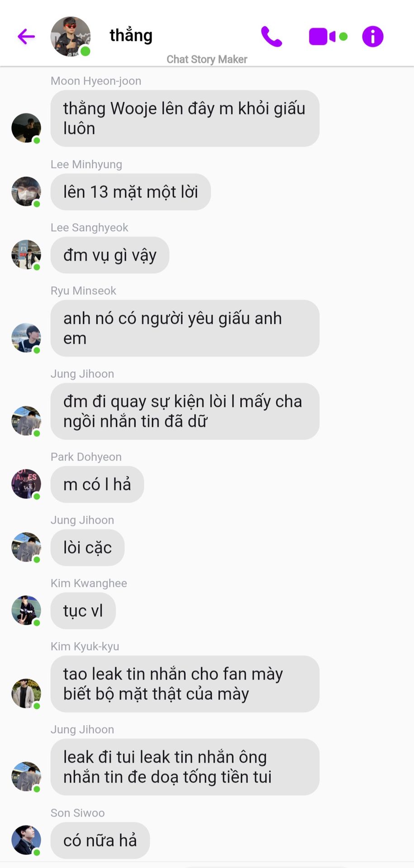Tap Kim Kyuk-kyu's avatar

click(x=26, y=693)
